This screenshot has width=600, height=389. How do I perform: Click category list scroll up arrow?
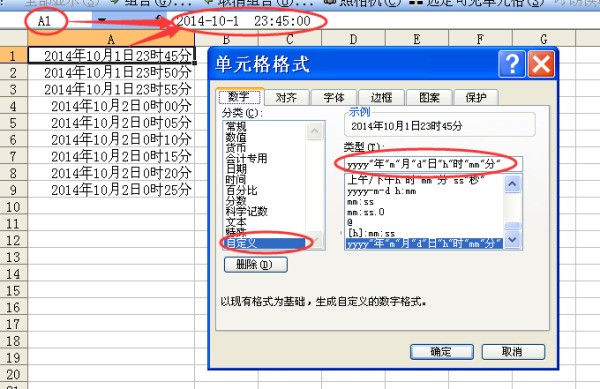315,131
